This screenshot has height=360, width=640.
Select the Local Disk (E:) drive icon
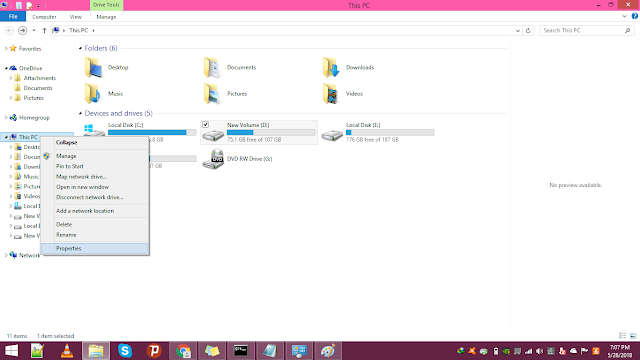332,135
